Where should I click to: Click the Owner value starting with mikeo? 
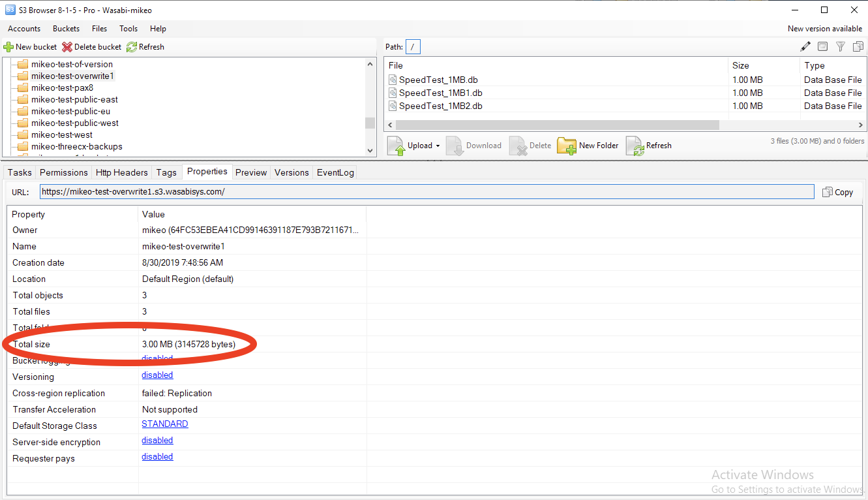(x=250, y=230)
